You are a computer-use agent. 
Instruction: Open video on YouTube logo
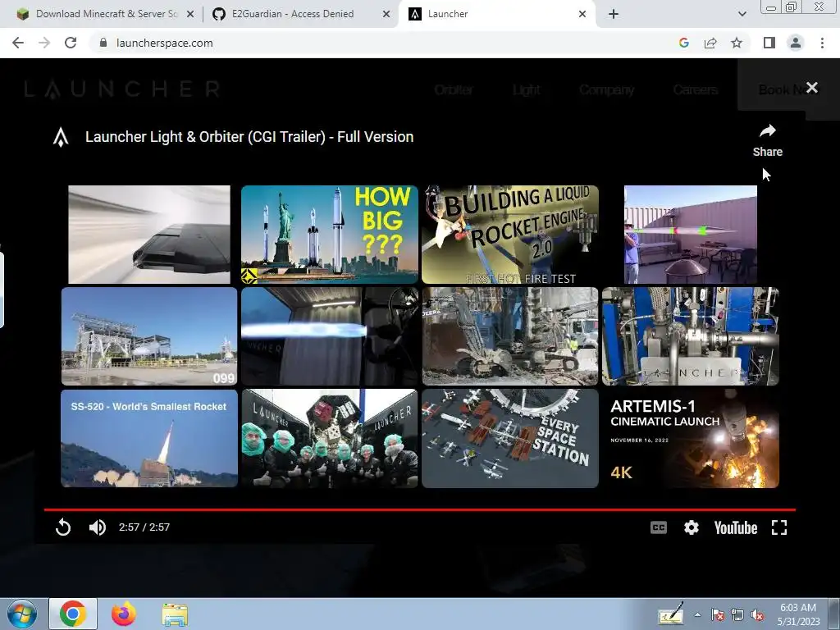[x=736, y=527]
